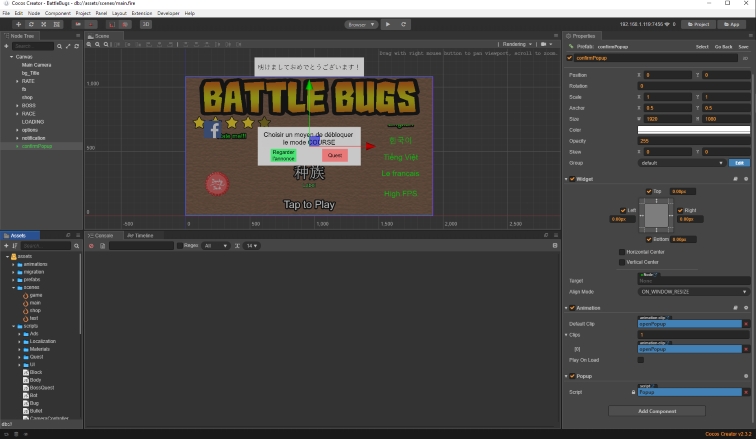Viewport: 756px width, 439px height.
Task: Create a new asset with the plus icon
Action: tap(6, 246)
